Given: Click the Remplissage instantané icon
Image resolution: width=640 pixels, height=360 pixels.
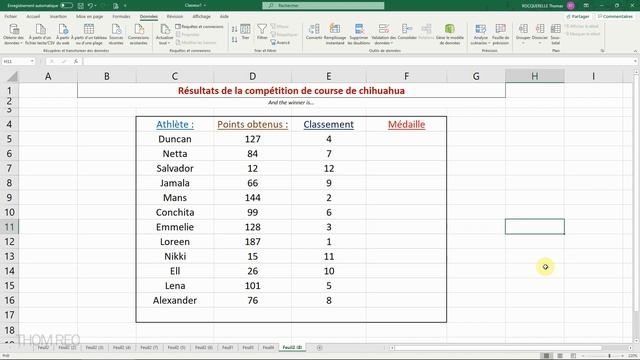Looking at the screenshot, I should (335, 34).
